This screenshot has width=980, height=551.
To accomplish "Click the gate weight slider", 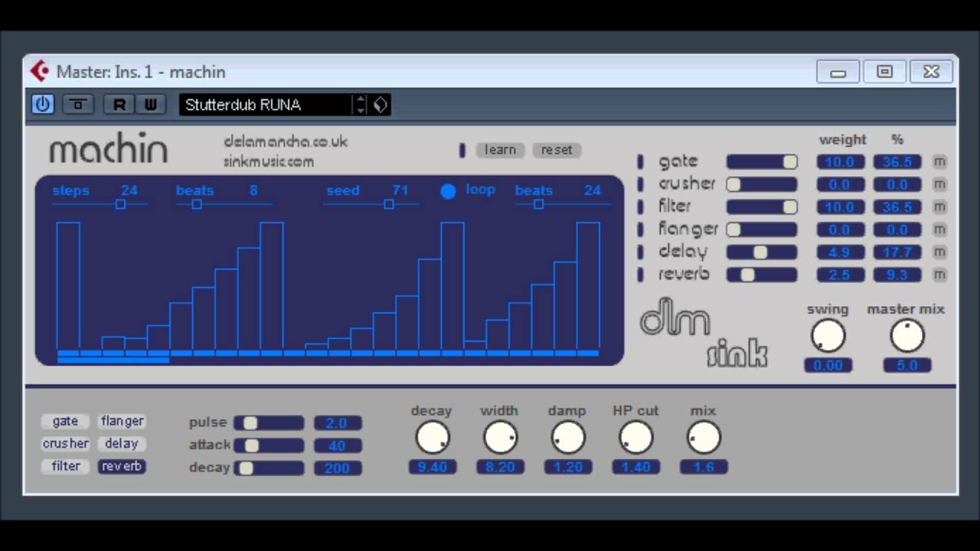I will pos(762,162).
